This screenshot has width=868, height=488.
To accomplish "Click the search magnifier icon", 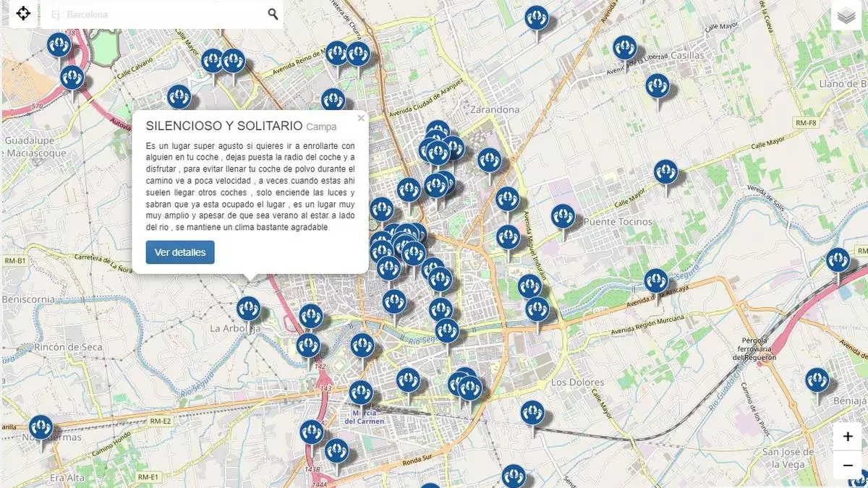I will 273,14.
